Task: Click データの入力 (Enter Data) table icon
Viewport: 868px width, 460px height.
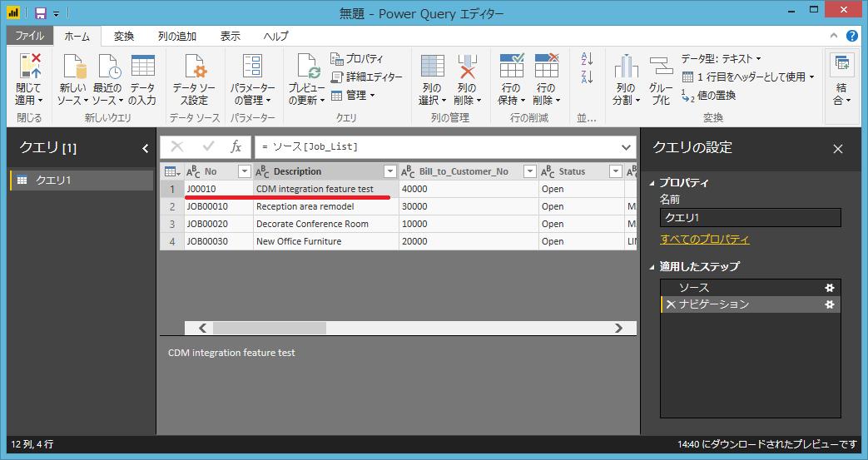Action: 143,66
